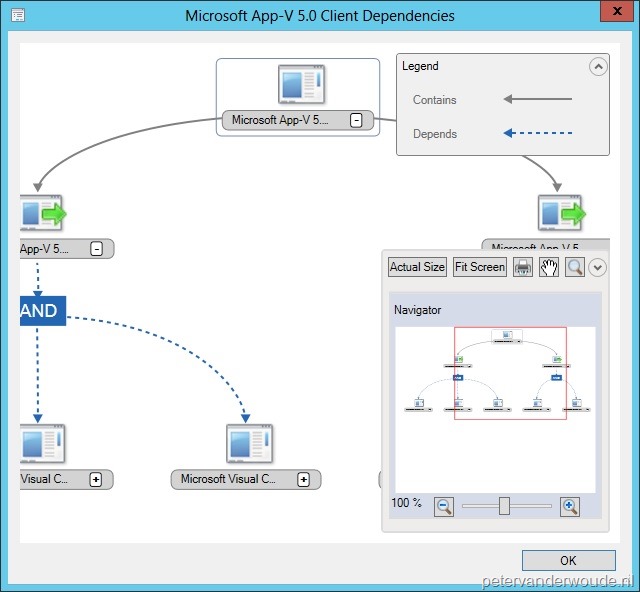Click the Actual Size button
The height and width of the screenshot is (592, 640).
tap(417, 267)
